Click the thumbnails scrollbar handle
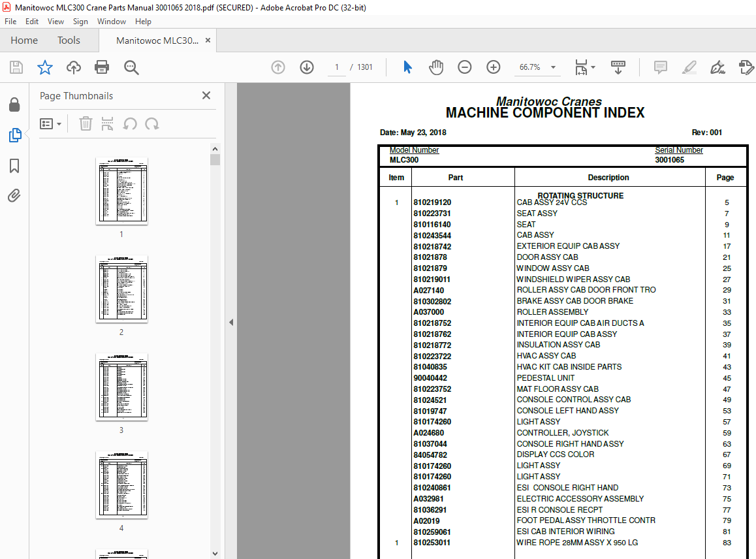The height and width of the screenshot is (559, 756). [215, 159]
